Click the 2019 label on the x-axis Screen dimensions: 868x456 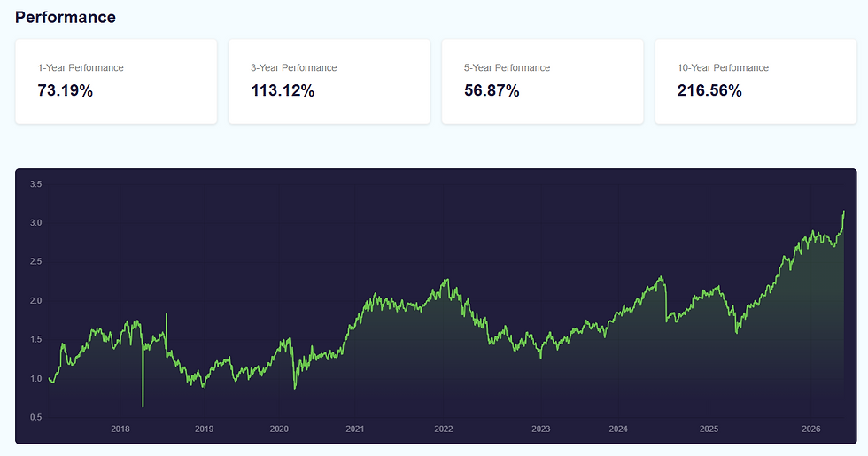coord(205,429)
